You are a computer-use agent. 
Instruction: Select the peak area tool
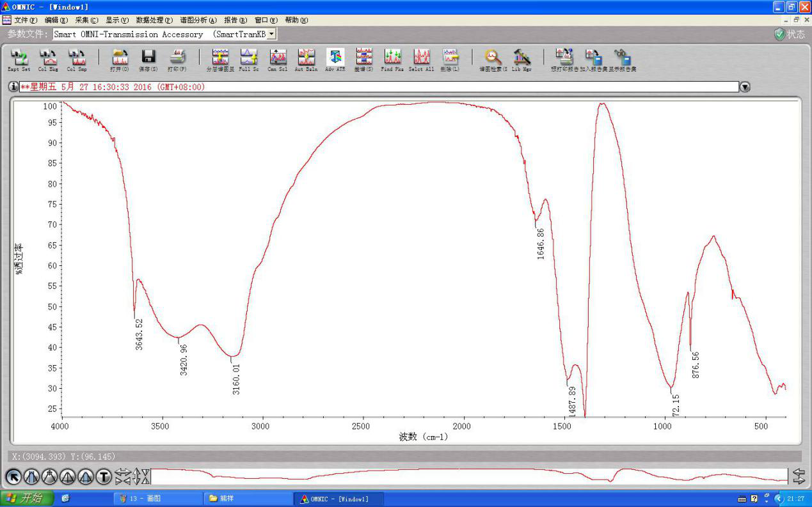(85, 476)
